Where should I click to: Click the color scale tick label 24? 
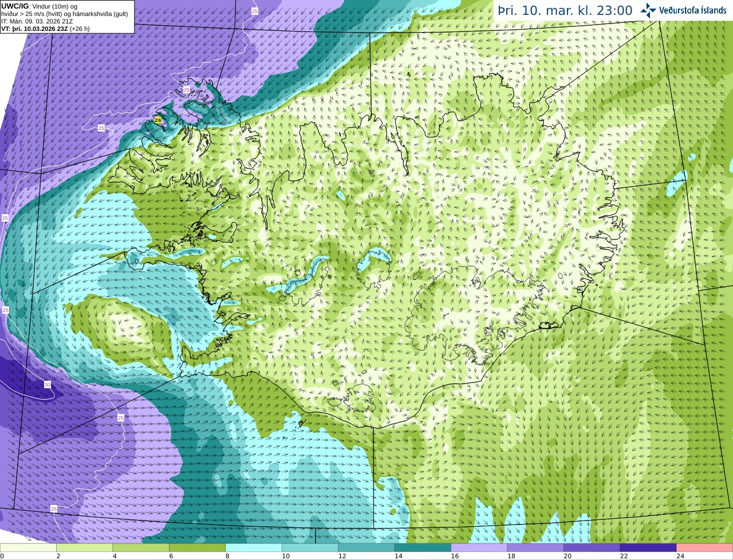click(x=680, y=556)
